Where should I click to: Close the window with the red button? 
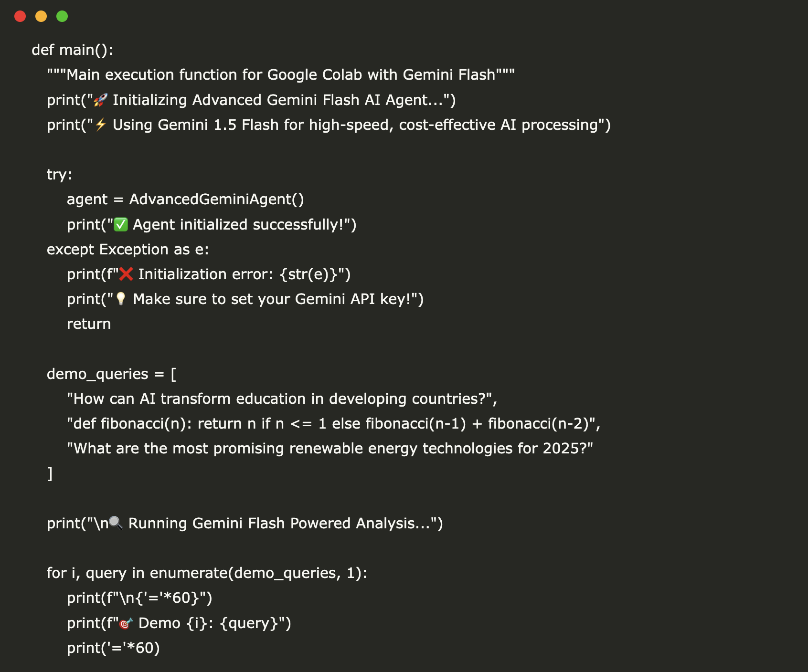(x=20, y=16)
